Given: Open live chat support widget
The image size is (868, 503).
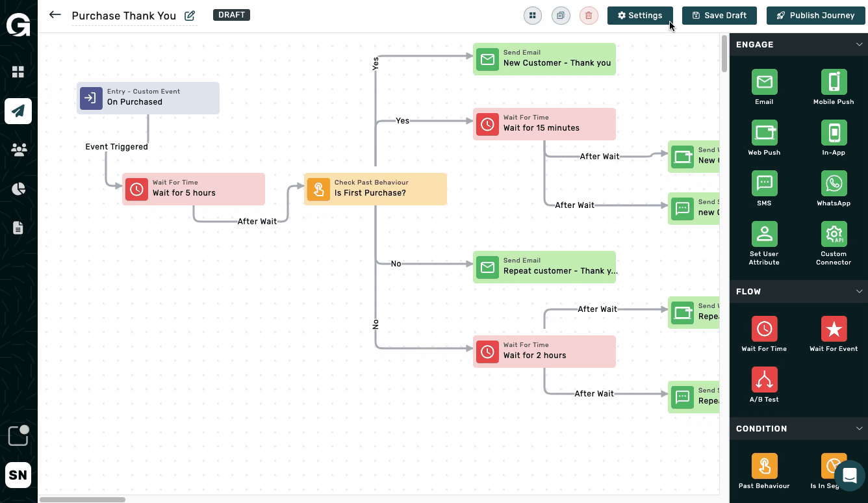Looking at the screenshot, I should 849,475.
